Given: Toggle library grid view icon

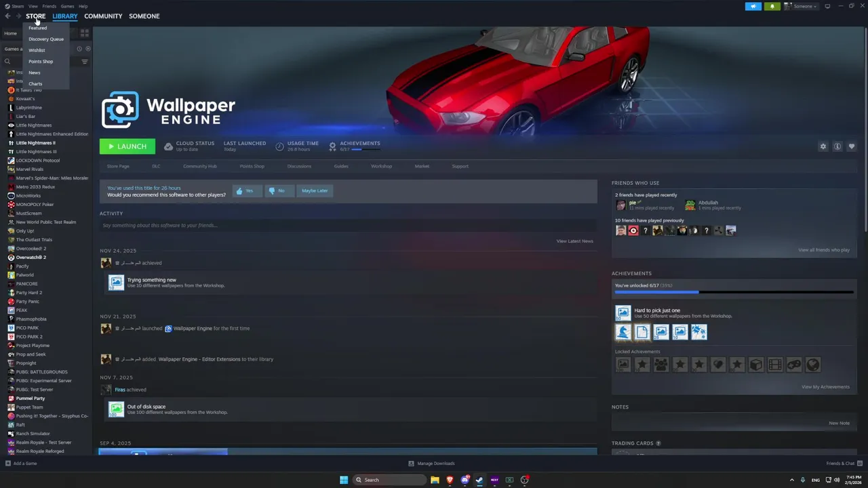Looking at the screenshot, I should pyautogui.click(x=85, y=33).
